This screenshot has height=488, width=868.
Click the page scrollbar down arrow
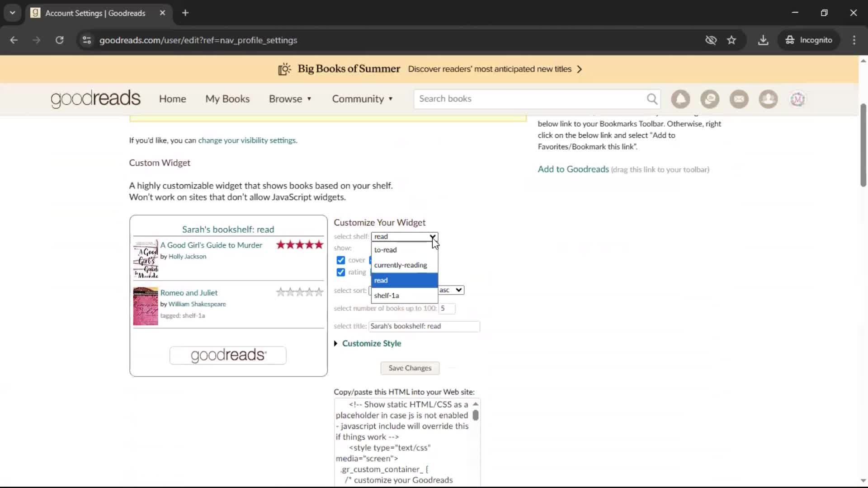(x=863, y=481)
